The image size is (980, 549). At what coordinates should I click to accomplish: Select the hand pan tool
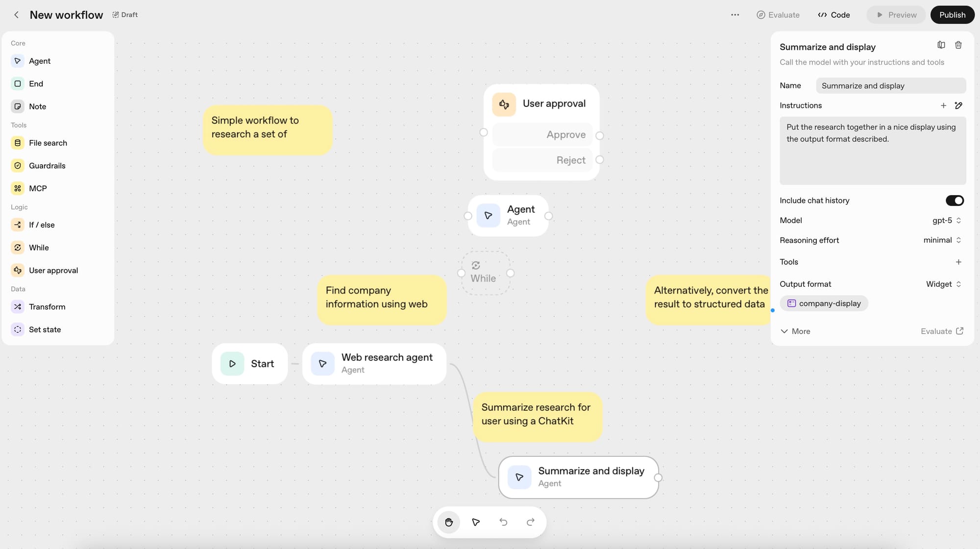click(448, 522)
